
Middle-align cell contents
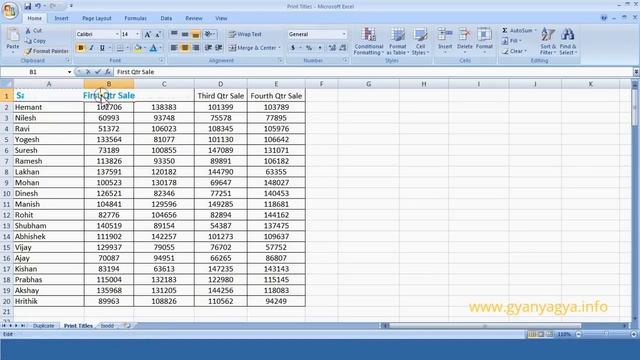pyautogui.click(x=185, y=34)
